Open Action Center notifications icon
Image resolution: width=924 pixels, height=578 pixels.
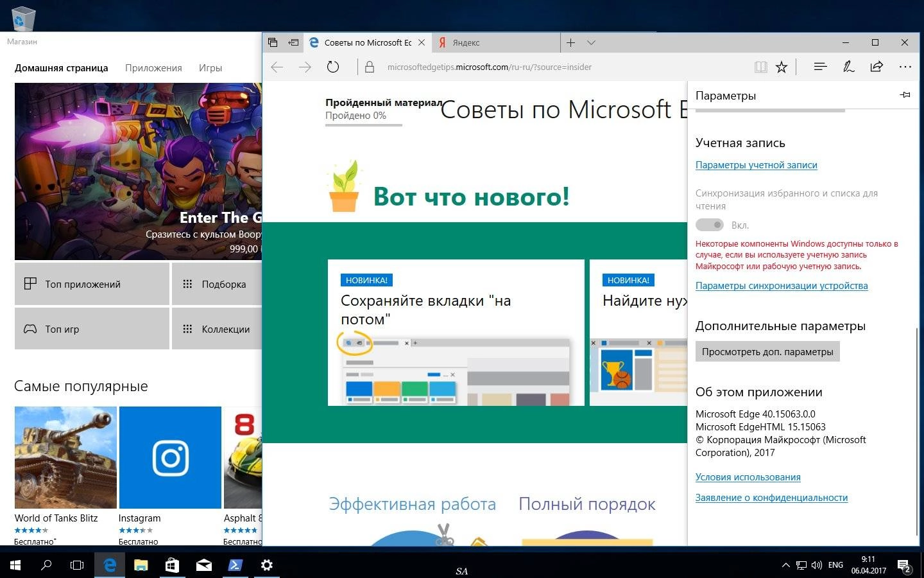[904, 565]
